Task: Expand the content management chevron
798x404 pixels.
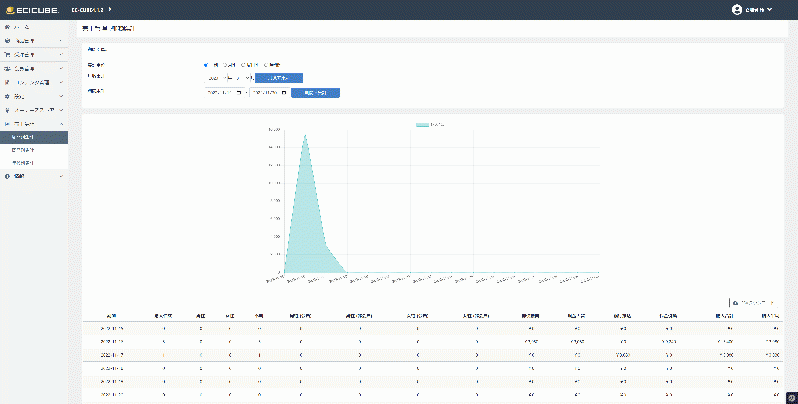Action: (61, 82)
